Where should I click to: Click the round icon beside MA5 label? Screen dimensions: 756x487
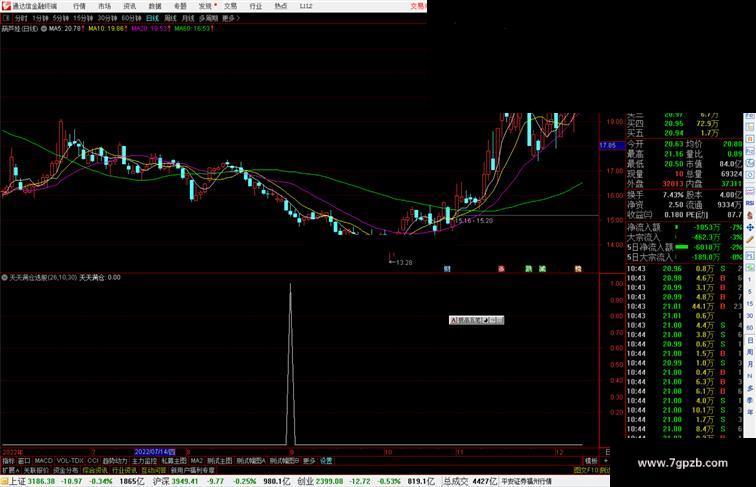tap(44, 29)
